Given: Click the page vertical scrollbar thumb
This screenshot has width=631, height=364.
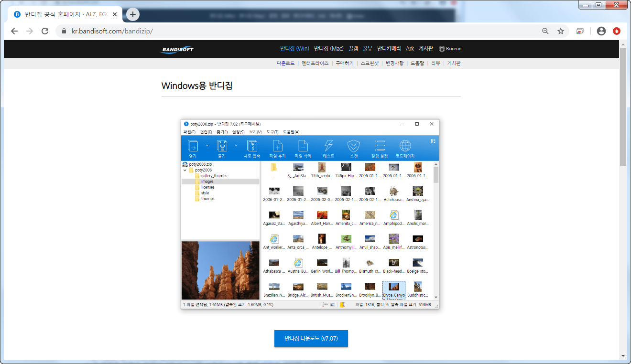Looking at the screenshot, I should [x=623, y=106].
